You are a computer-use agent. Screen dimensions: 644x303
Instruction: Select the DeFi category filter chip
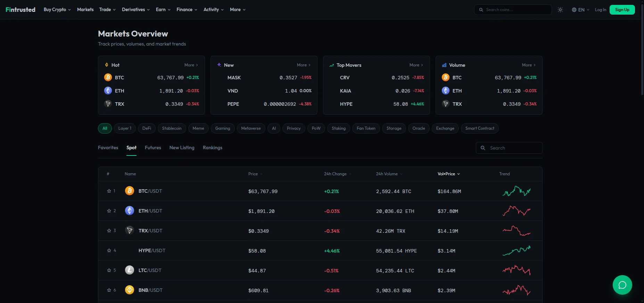pos(147,128)
